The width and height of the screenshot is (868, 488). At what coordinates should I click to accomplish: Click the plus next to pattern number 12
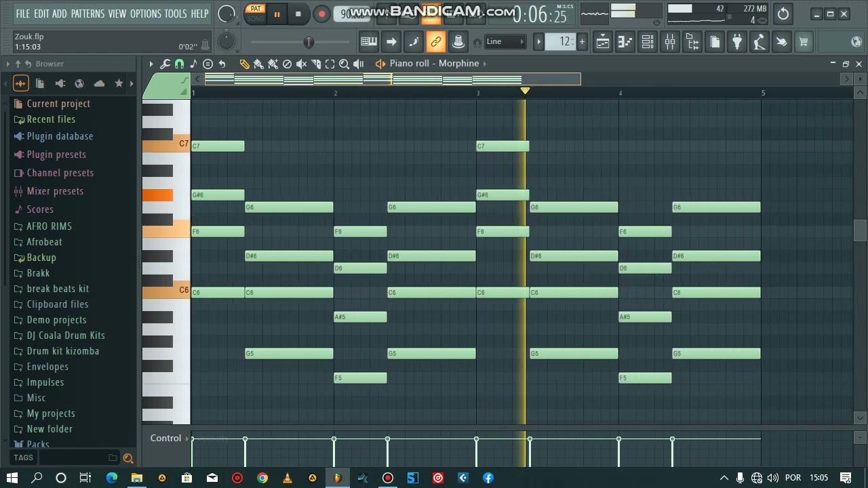(x=582, y=42)
